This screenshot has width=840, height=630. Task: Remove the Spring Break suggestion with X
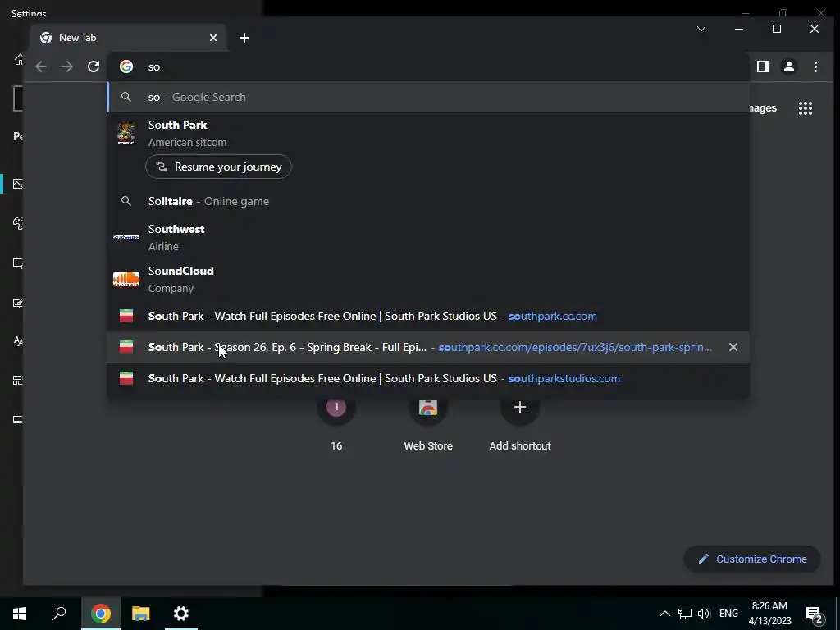(733, 347)
